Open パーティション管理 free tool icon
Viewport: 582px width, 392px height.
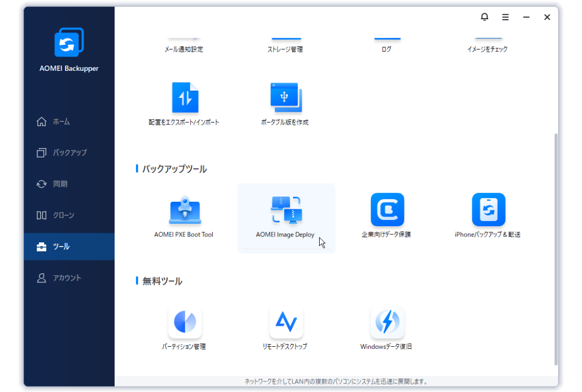185,322
